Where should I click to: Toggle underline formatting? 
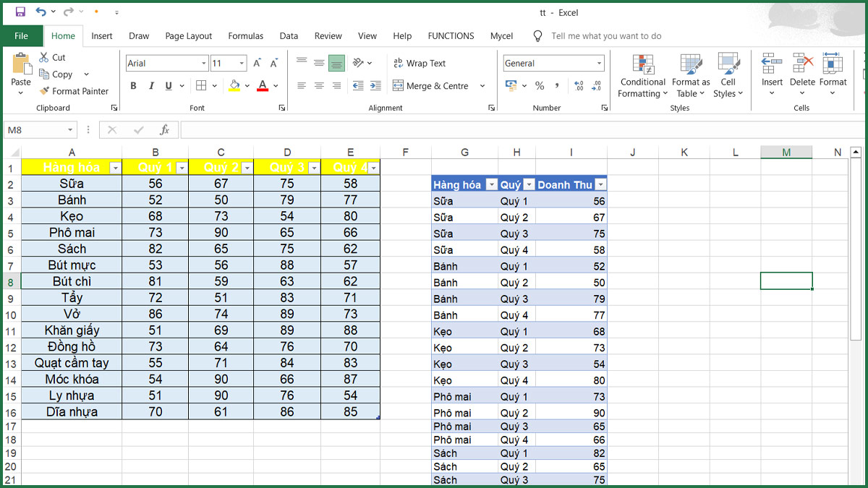[168, 85]
